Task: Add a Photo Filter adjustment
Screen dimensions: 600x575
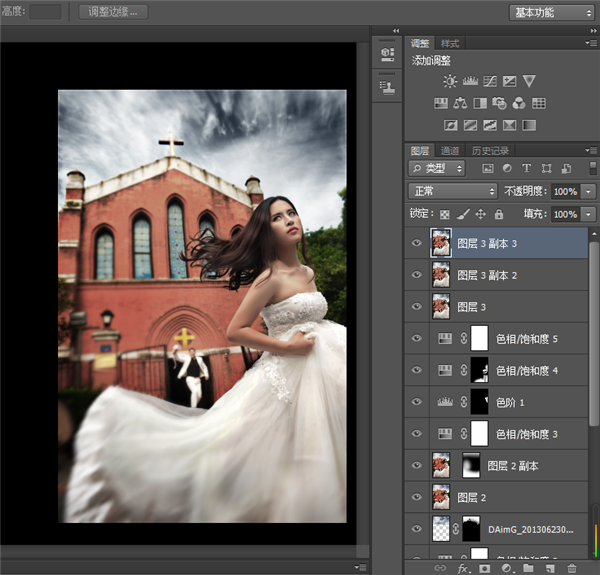Action: click(499, 103)
